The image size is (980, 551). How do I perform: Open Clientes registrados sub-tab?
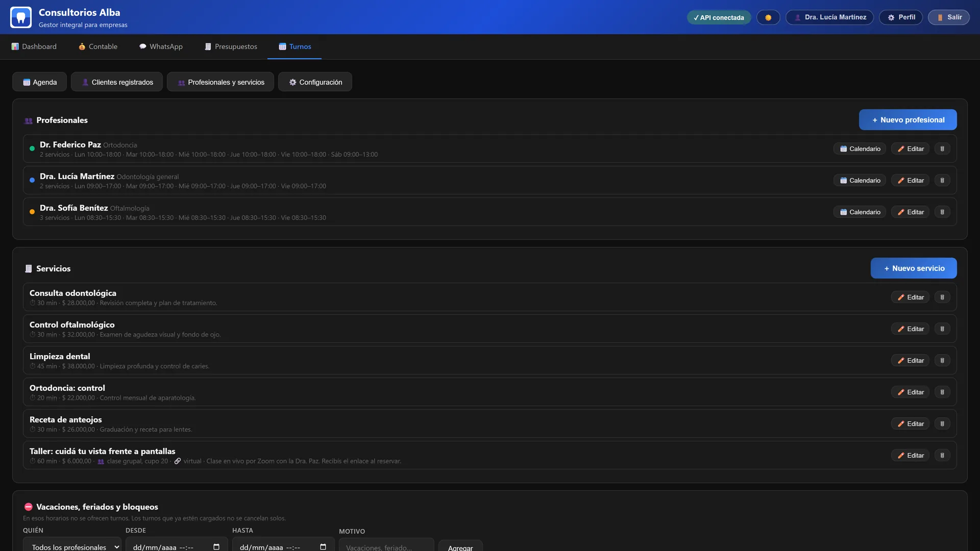click(117, 82)
